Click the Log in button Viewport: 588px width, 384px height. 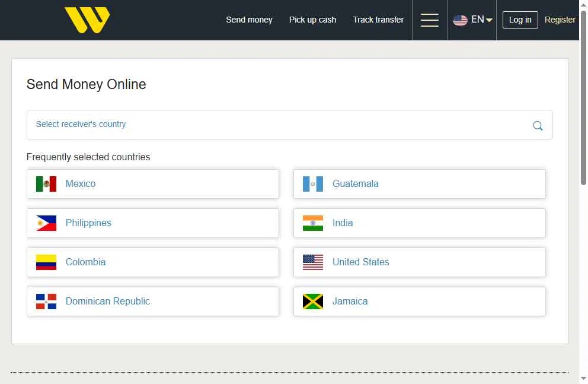tap(520, 20)
